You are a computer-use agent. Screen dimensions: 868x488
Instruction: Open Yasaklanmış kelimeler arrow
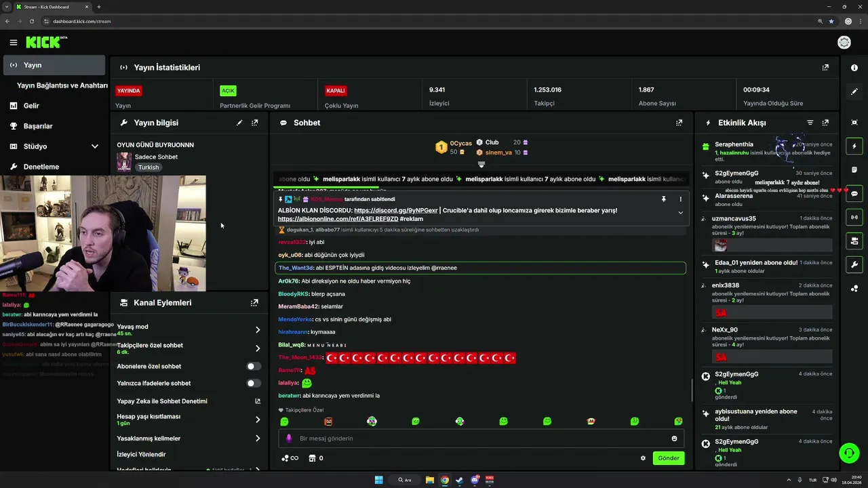click(258, 439)
